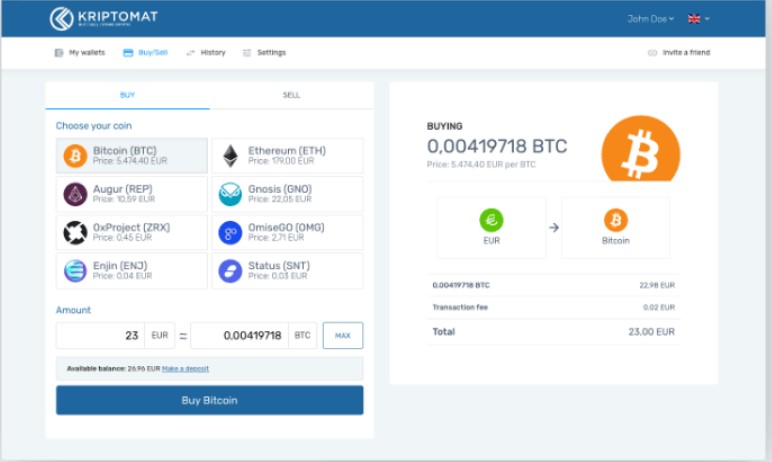Screen dimensions: 772x462
Task: Click the arrow between EUR and Bitcoin
Action: click(554, 228)
